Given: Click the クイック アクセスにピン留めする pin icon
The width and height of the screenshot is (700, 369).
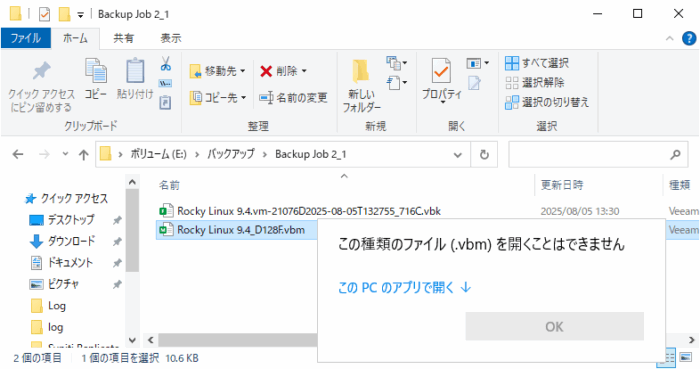Looking at the screenshot, I should tap(42, 70).
